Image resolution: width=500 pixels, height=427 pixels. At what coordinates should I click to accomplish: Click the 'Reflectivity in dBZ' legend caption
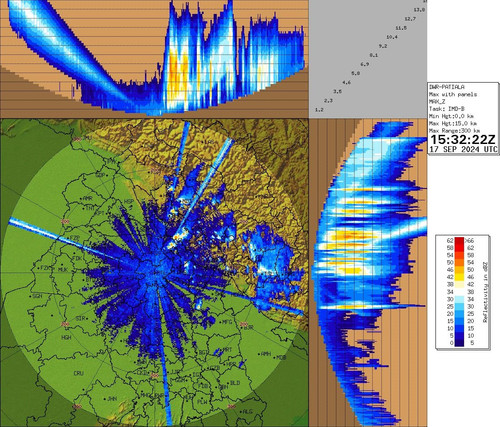point(485,292)
